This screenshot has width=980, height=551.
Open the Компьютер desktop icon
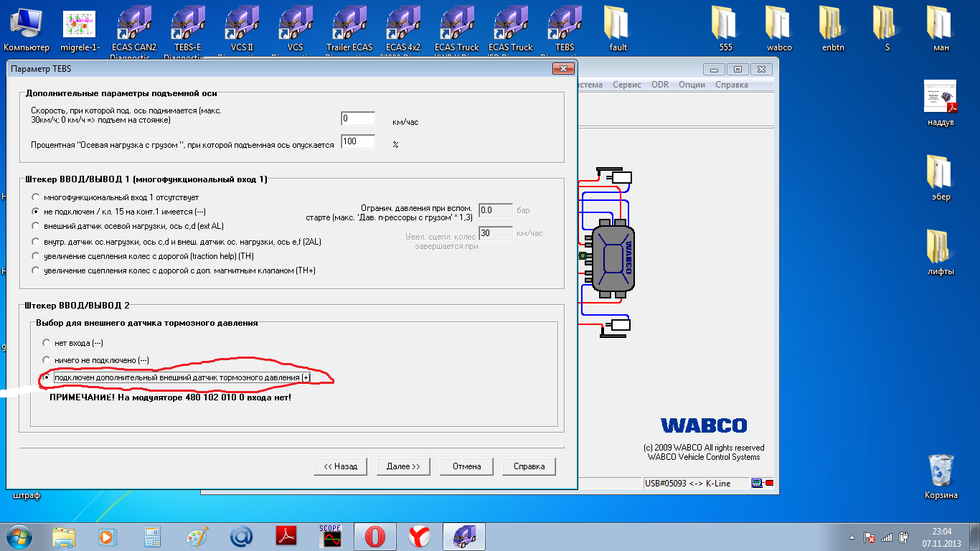(27, 30)
